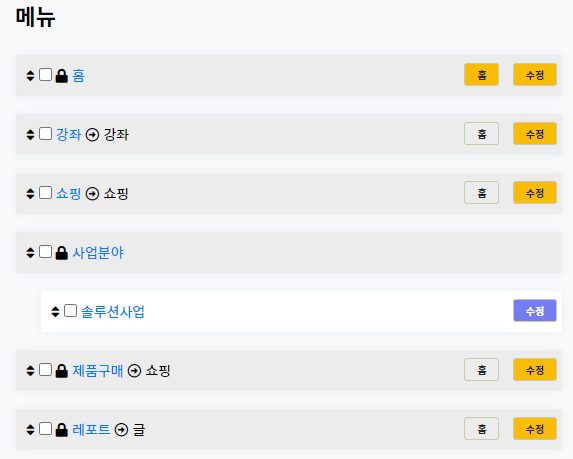Tick the 솔루션사업 checkbox
573x459 pixels.
(70, 311)
